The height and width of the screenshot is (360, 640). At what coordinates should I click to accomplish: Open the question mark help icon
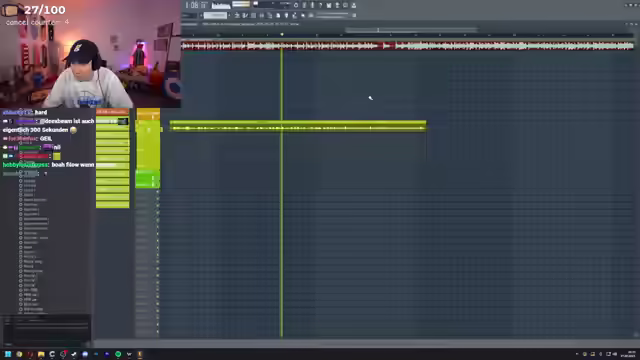pos(320,5)
